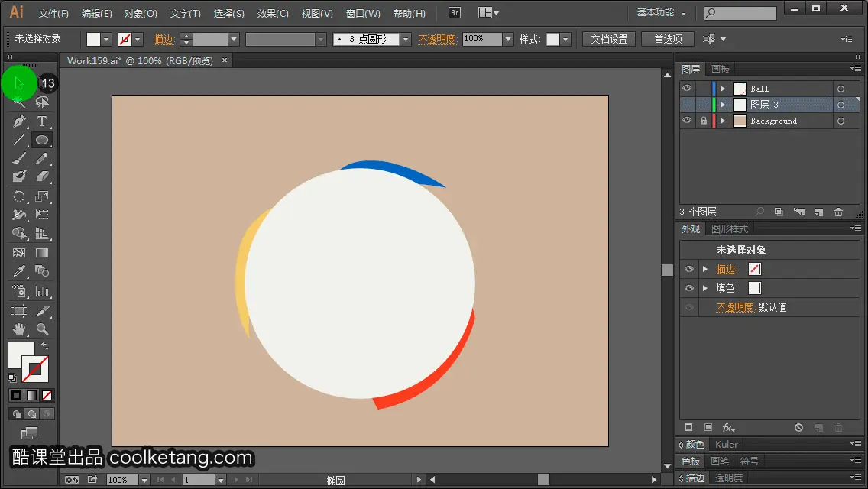Open the 不透明度 link in control bar

pyautogui.click(x=437, y=39)
